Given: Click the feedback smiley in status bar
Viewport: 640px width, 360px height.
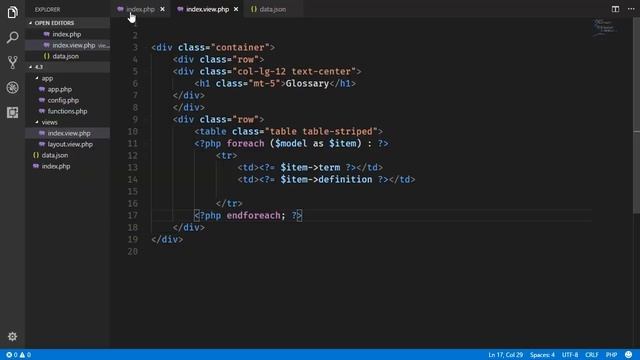Looking at the screenshot, I should (629, 354).
